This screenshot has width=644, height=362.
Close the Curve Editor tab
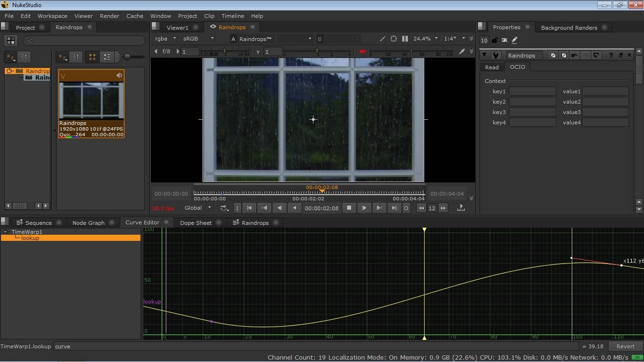click(x=166, y=222)
